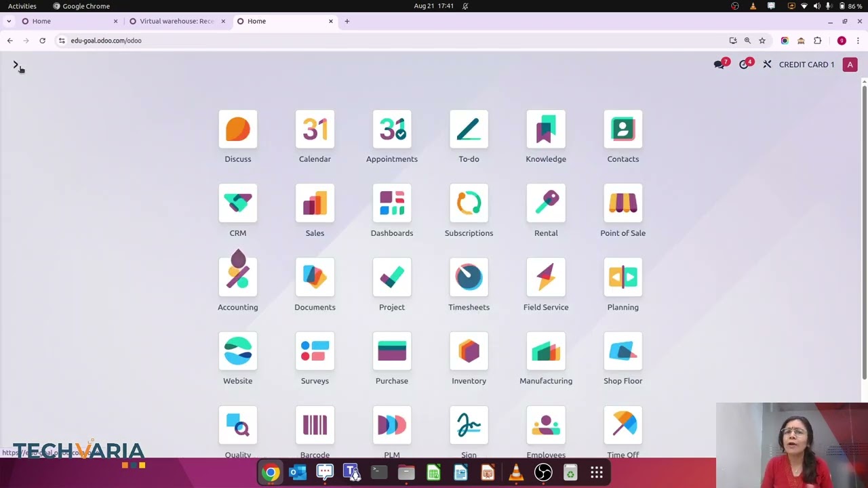Close the Virtual warehouse tab
This screenshot has height=488, width=868.
click(223, 21)
